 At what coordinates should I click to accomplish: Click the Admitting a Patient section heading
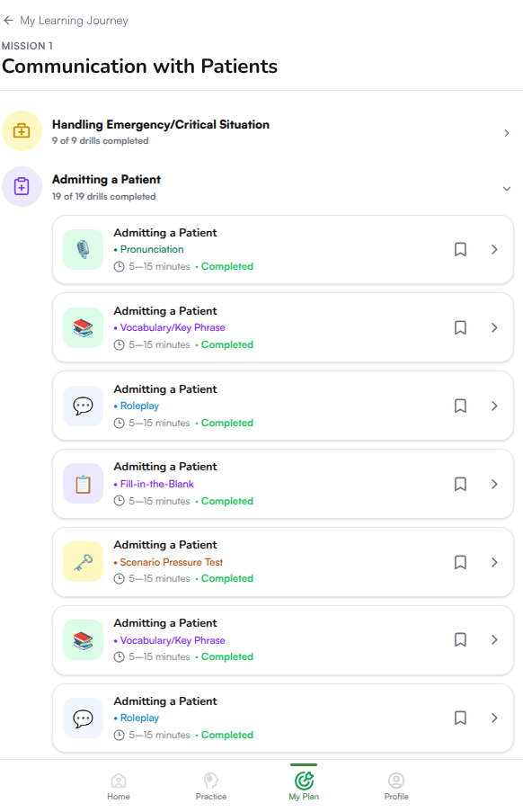[107, 180]
